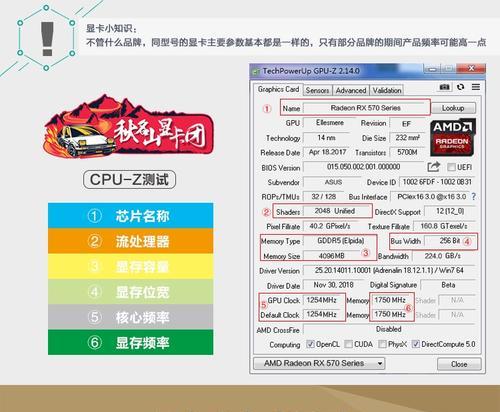
Task: Click the GPU-Z title bar app icon
Action: 256,71
